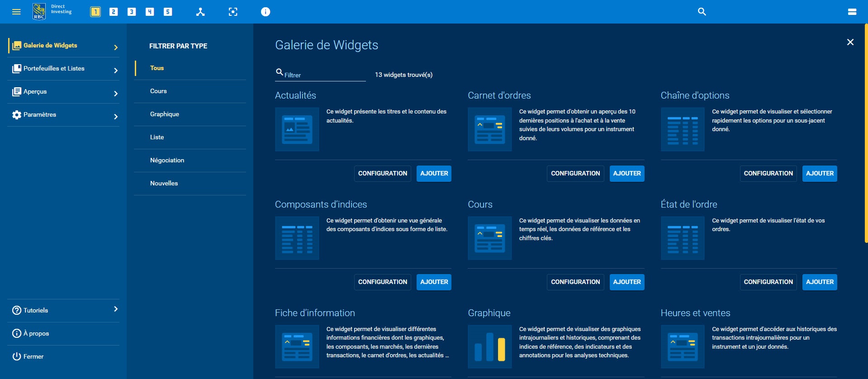Screen dimensions: 868x379
Task: Click the Galerie de Widgets gallery icon
Action: pyautogui.click(x=17, y=45)
